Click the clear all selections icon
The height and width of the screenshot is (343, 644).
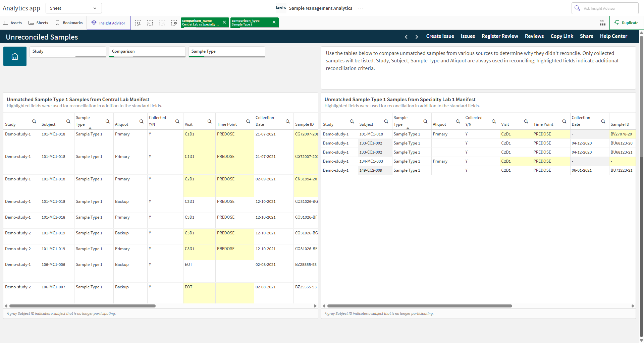(174, 23)
